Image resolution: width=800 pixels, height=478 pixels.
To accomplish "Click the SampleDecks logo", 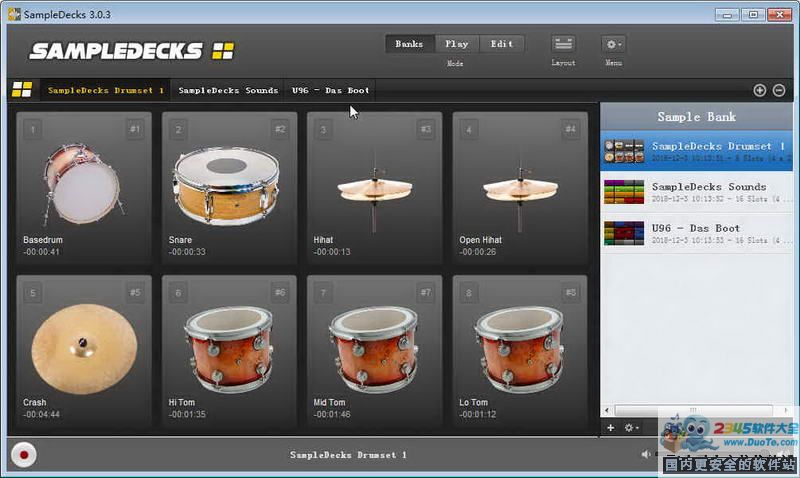I will point(132,51).
